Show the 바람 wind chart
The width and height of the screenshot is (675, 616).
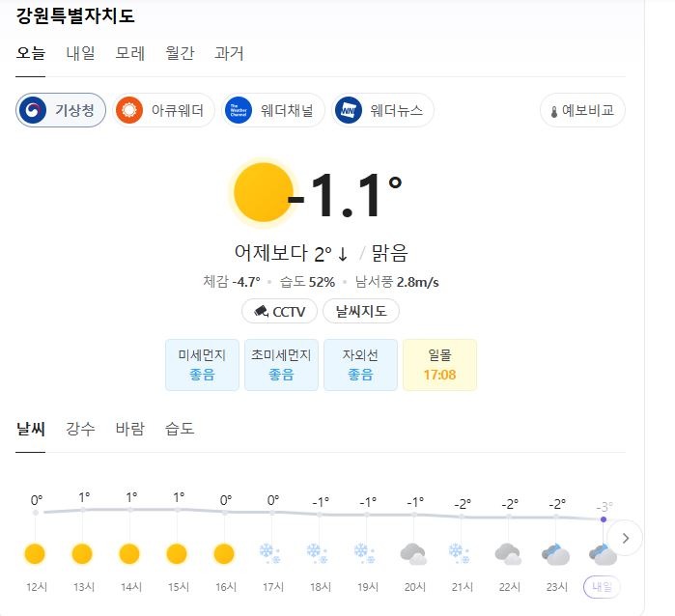click(130, 429)
